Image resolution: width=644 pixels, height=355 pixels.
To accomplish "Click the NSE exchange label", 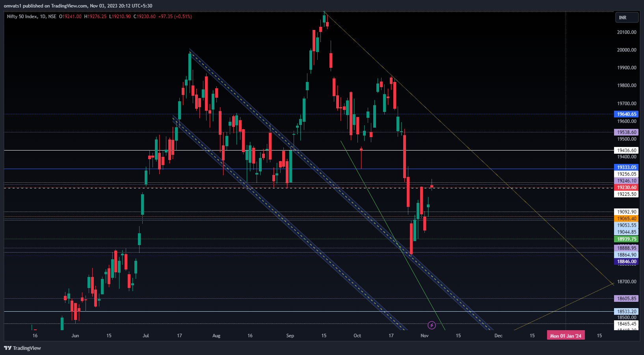I will [52, 17].
